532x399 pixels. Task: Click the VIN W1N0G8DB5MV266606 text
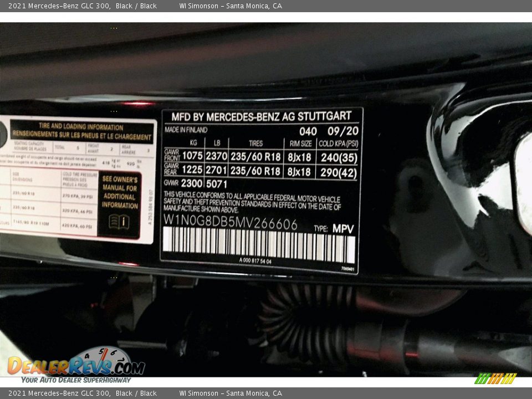pyautogui.click(x=231, y=223)
